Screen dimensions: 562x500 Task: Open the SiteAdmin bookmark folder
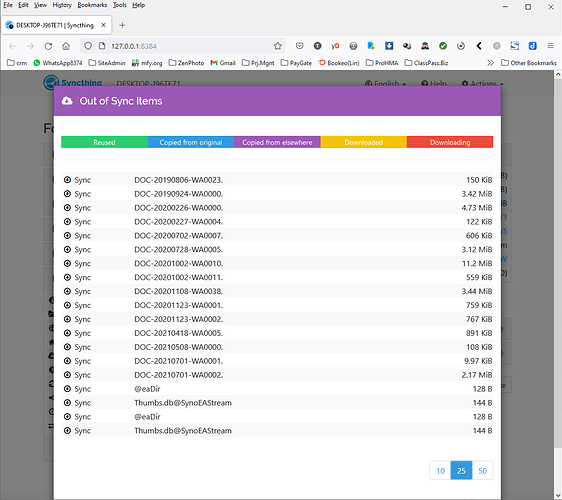point(107,63)
